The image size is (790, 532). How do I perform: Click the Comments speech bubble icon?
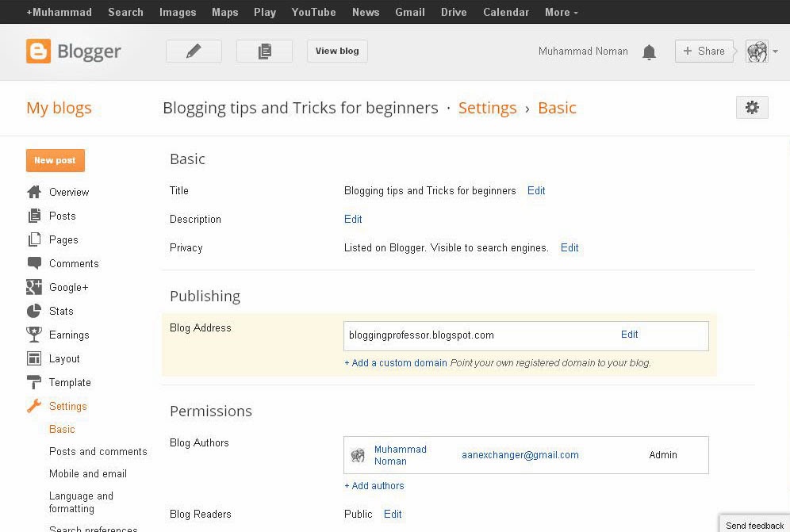[34, 263]
